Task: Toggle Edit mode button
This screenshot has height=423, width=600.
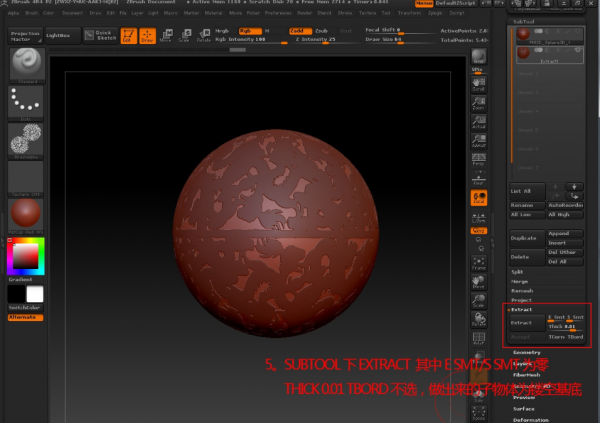Action: [x=128, y=36]
